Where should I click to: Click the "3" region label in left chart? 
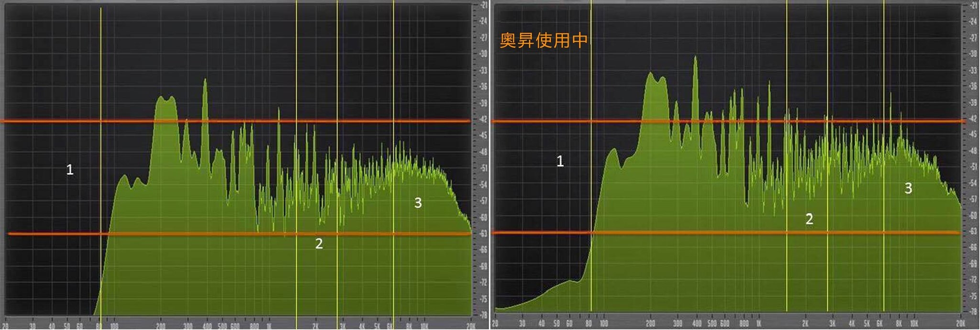pyautogui.click(x=418, y=203)
